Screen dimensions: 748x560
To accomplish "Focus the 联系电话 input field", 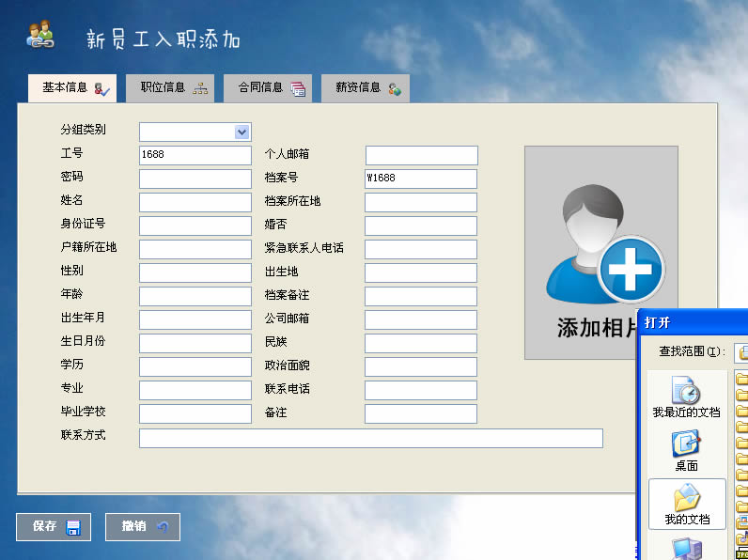I will pyautogui.click(x=421, y=390).
